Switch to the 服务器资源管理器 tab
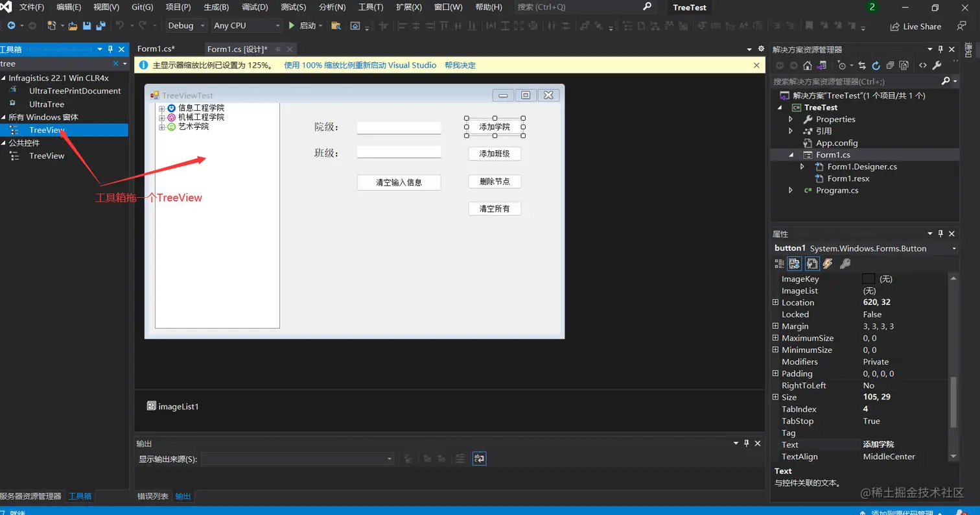 pyautogui.click(x=30, y=496)
